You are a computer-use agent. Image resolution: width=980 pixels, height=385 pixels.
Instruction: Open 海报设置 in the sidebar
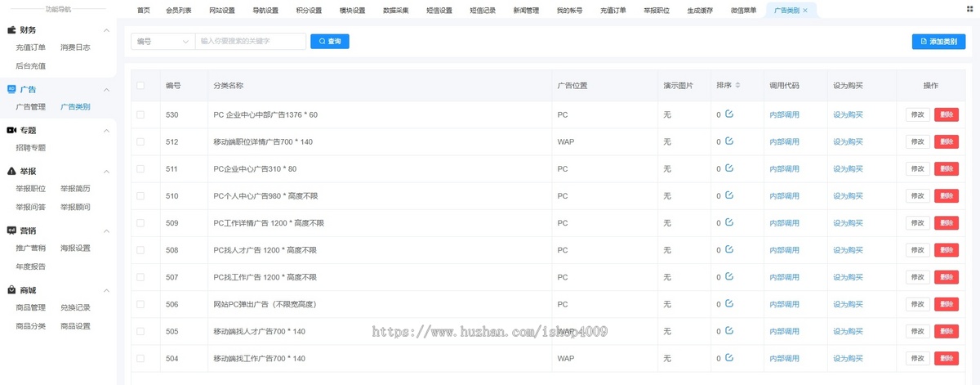coord(75,248)
